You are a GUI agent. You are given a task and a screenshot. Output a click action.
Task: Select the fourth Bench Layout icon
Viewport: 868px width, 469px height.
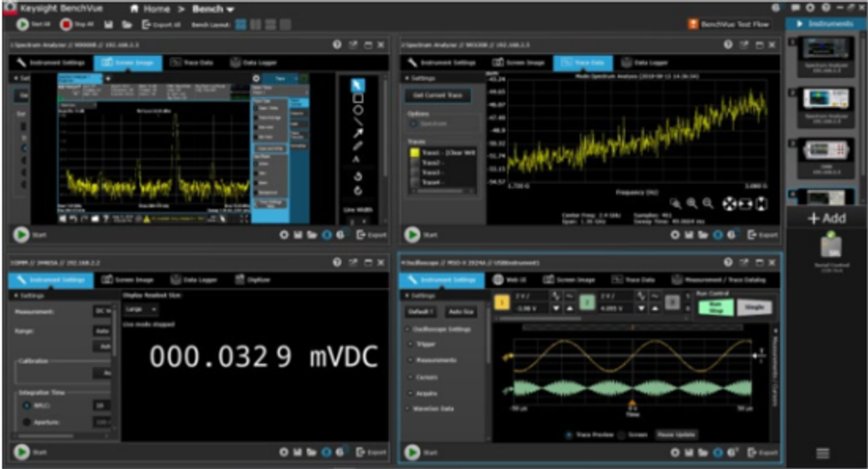tap(284, 25)
